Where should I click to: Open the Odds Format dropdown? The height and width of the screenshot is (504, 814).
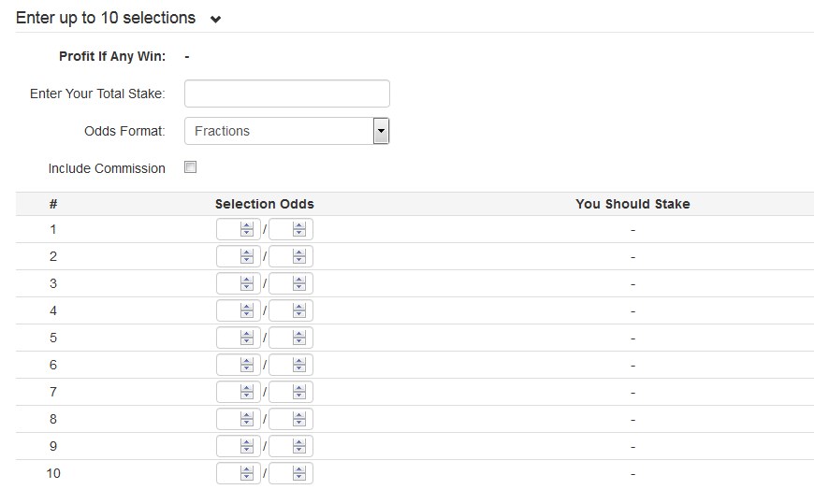(x=287, y=131)
